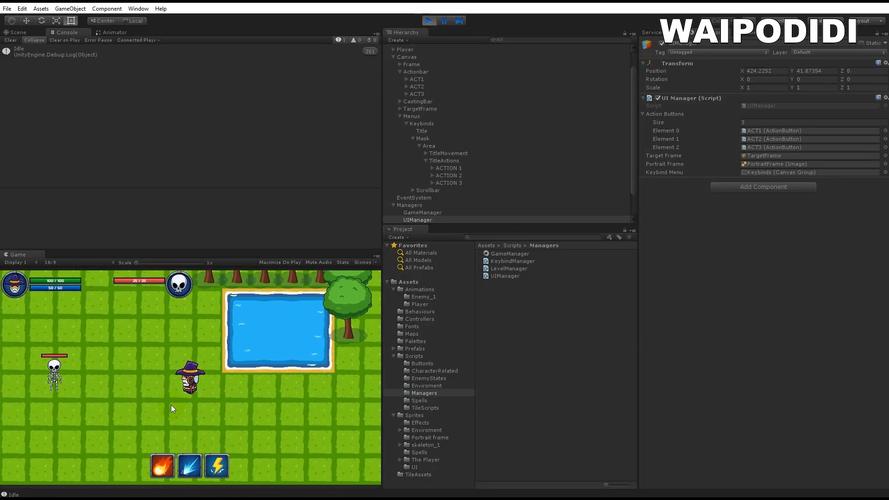This screenshot has height=500, width=889.
Task: Click the fireball spell icon in the action bar
Action: pyautogui.click(x=162, y=466)
